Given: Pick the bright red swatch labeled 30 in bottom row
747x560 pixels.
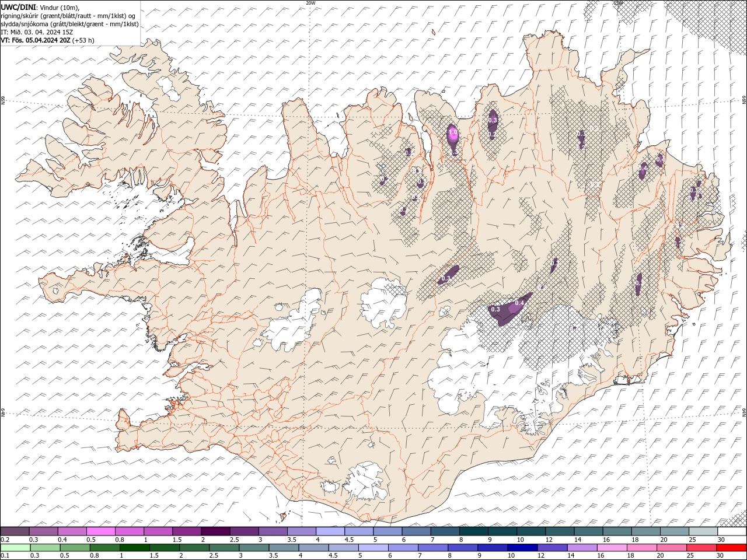Looking at the screenshot, I should point(731,548).
